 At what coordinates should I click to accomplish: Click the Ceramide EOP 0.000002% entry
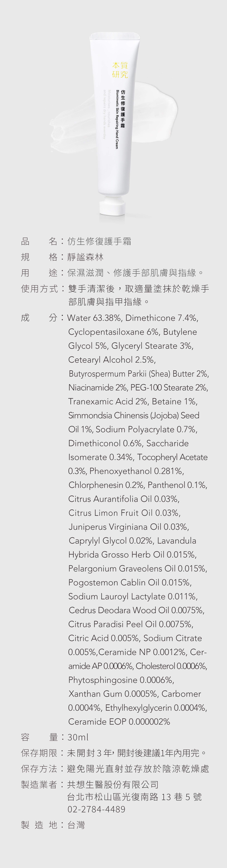coord(119,721)
